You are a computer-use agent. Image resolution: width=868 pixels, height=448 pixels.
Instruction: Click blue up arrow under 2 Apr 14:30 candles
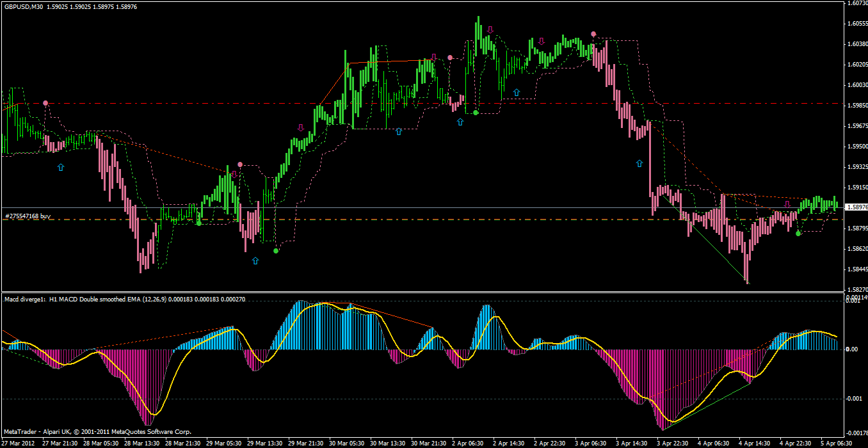click(x=516, y=93)
